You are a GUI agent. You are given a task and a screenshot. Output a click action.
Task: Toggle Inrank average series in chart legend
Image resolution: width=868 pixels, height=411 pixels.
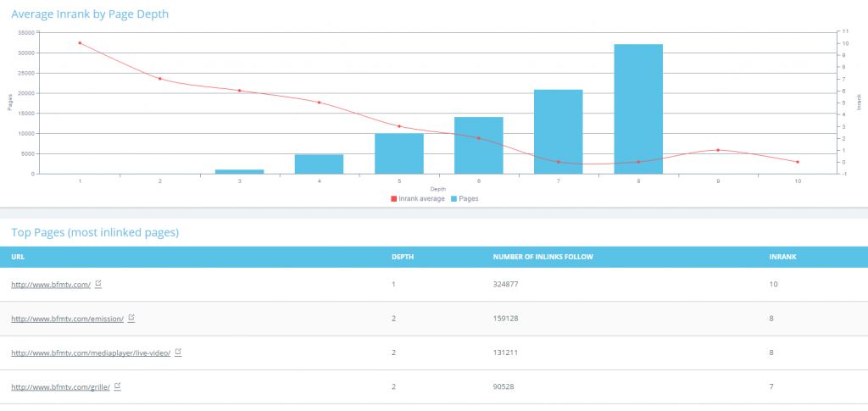point(418,198)
